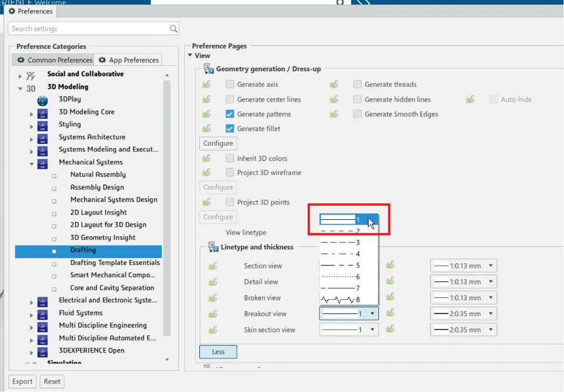Select Drafting Template Essentials in the tree
Screen dimensions: 564x392
115,263
